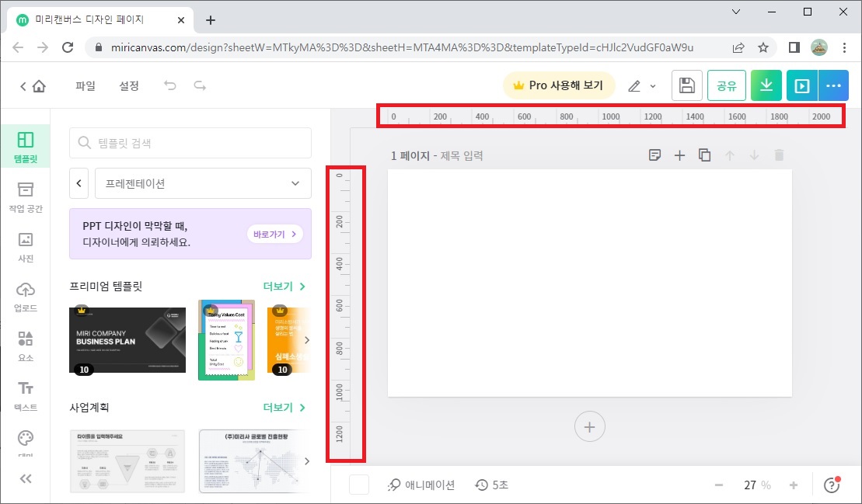Set page duration 5초 timer
This screenshot has width=862, height=504.
pyautogui.click(x=492, y=485)
